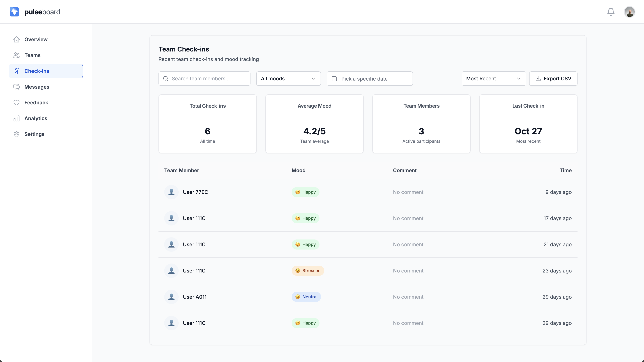Click the notification bell icon

[611, 12]
